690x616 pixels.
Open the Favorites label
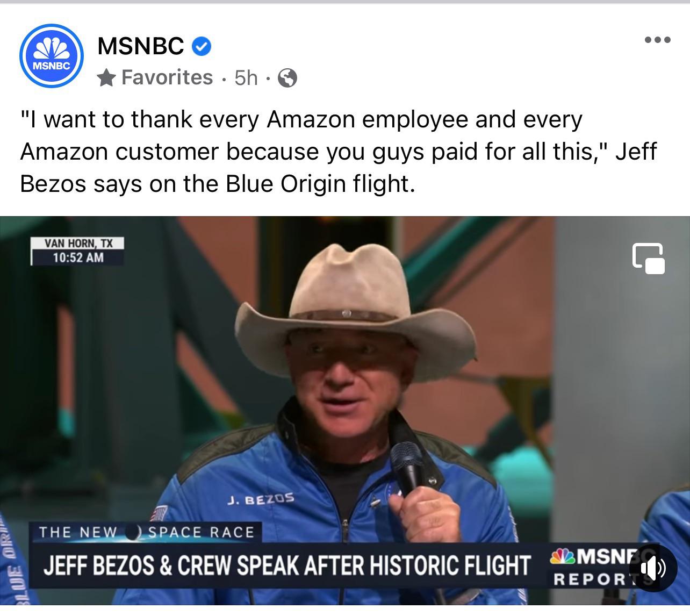(167, 77)
